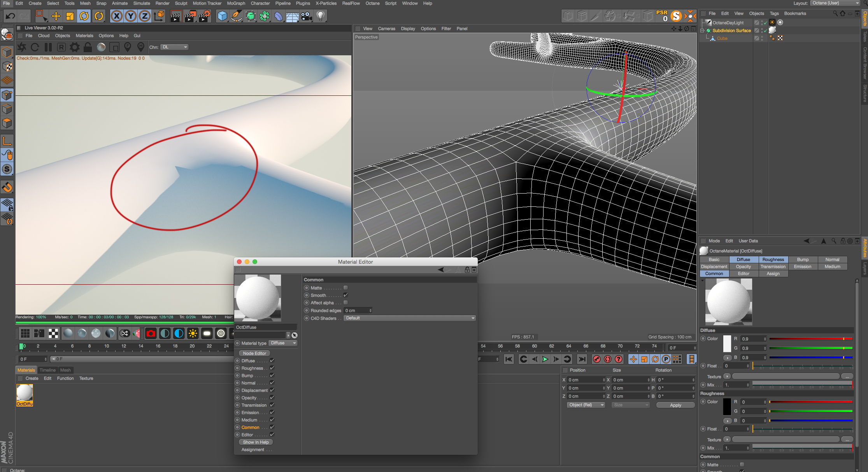Click the Scale tool icon
The image size is (868, 472).
coord(70,16)
